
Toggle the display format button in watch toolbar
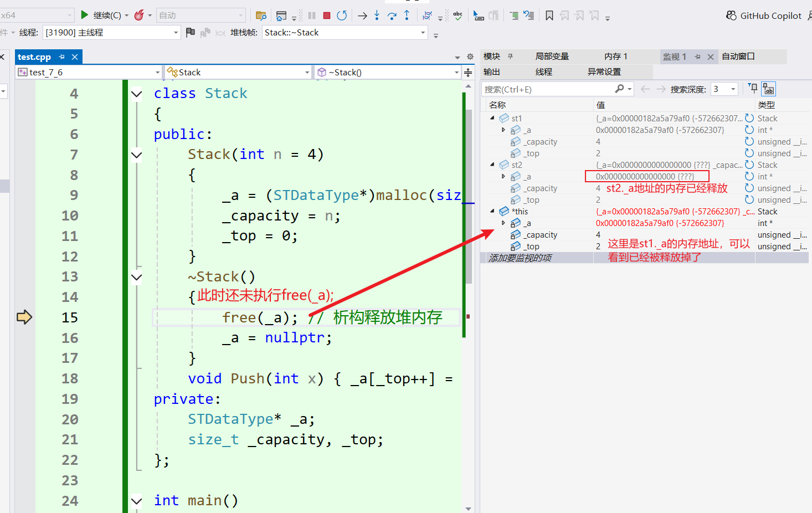tap(769, 89)
